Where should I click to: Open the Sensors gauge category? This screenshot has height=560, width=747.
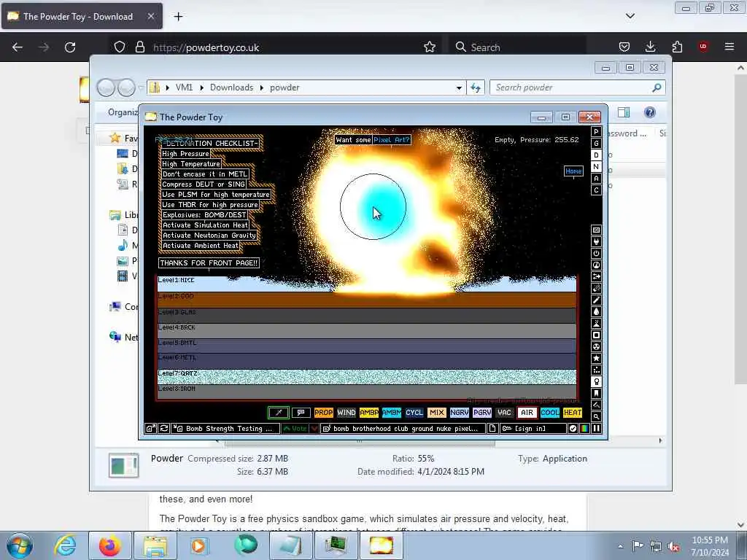tap(596, 265)
